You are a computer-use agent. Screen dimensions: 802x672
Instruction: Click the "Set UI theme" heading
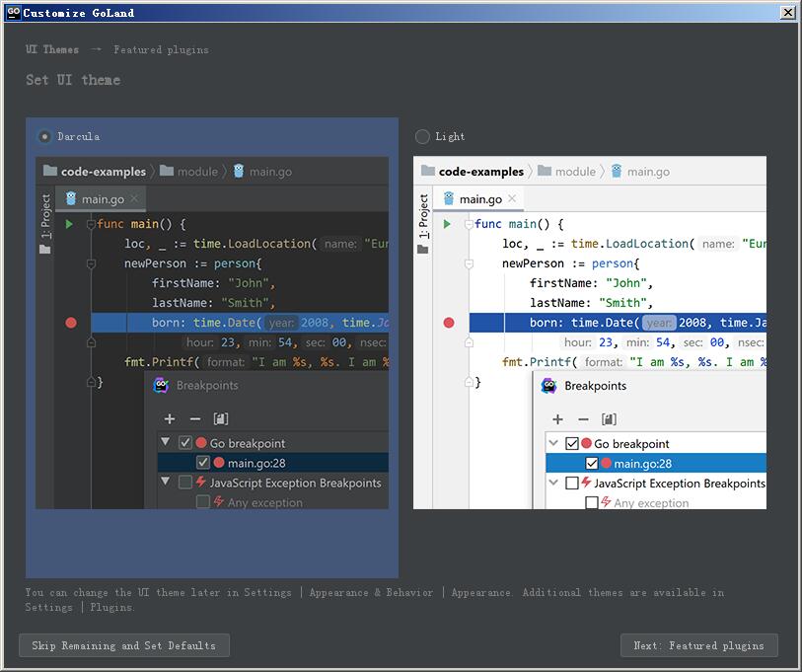pyautogui.click(x=73, y=80)
